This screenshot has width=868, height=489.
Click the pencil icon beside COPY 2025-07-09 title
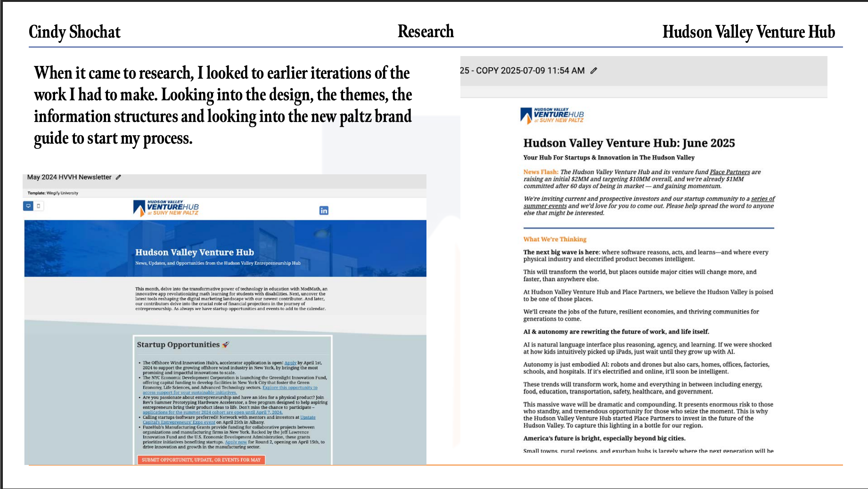pos(594,71)
